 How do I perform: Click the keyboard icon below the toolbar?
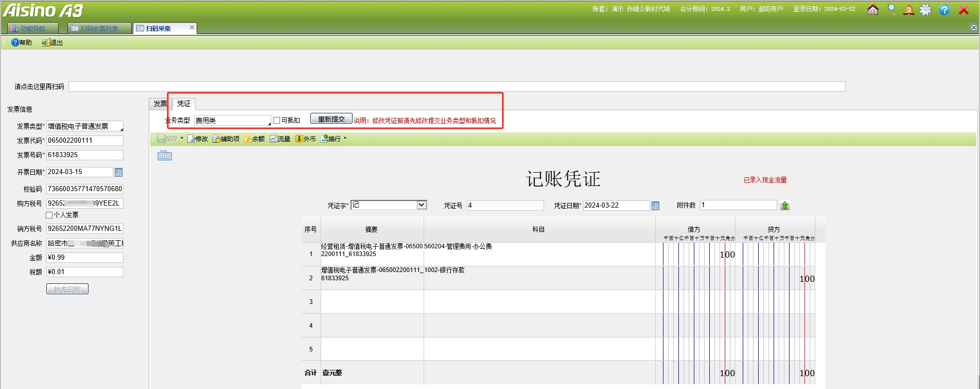tap(165, 156)
